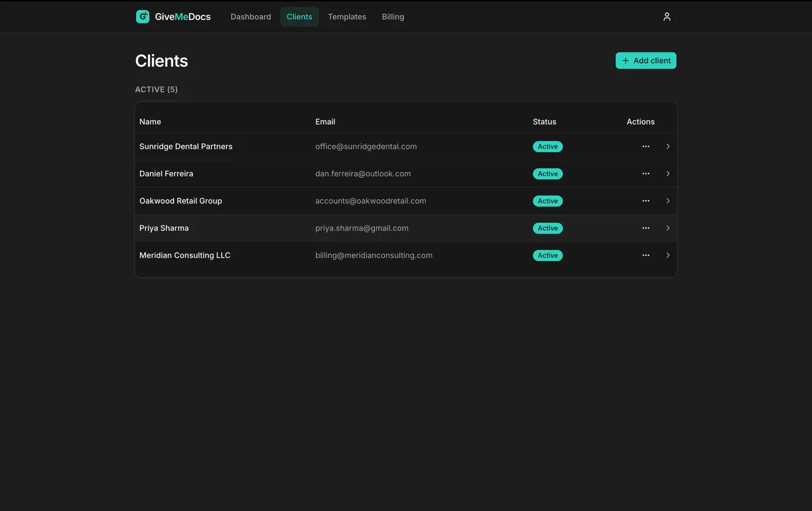Click the Email column header
The width and height of the screenshot is (812, 511).
(x=325, y=122)
